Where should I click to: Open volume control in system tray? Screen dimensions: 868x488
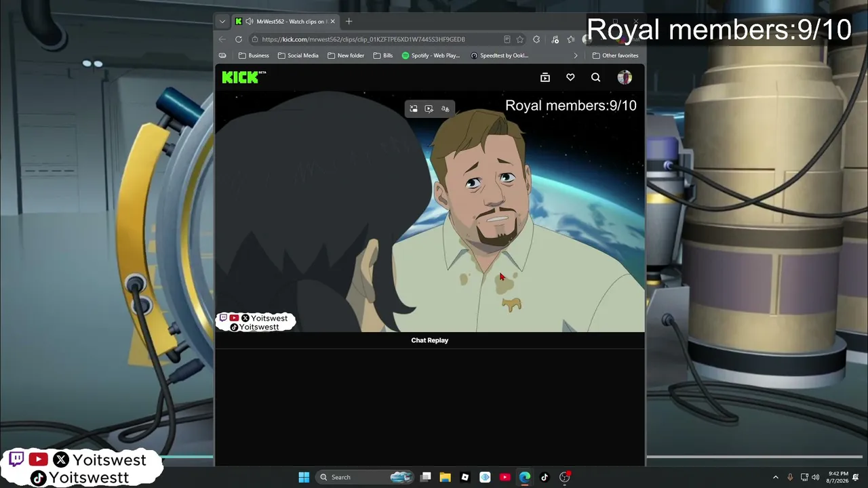click(x=815, y=477)
